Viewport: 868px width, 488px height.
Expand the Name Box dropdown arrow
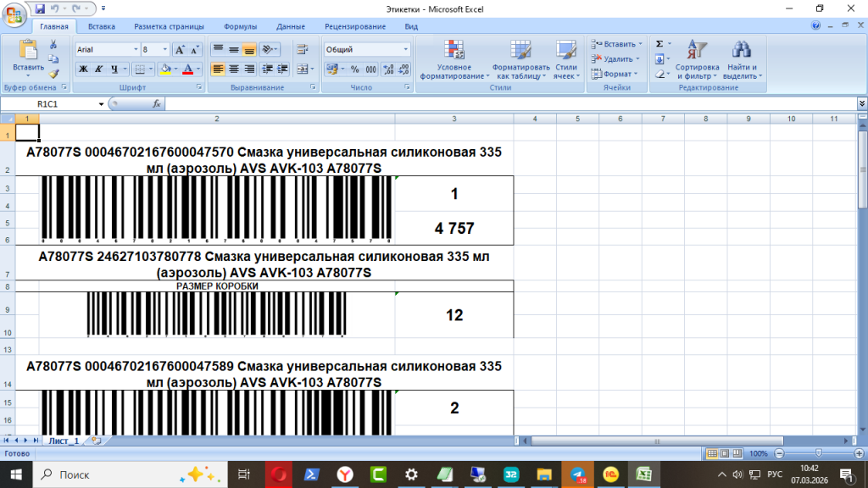tap(102, 104)
